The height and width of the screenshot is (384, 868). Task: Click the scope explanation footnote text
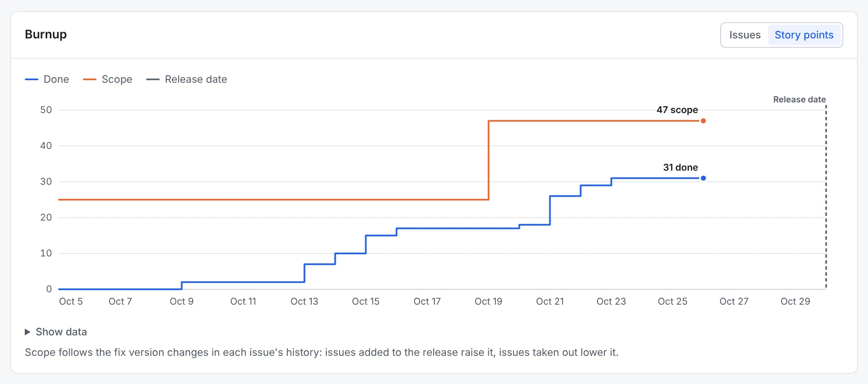click(322, 352)
